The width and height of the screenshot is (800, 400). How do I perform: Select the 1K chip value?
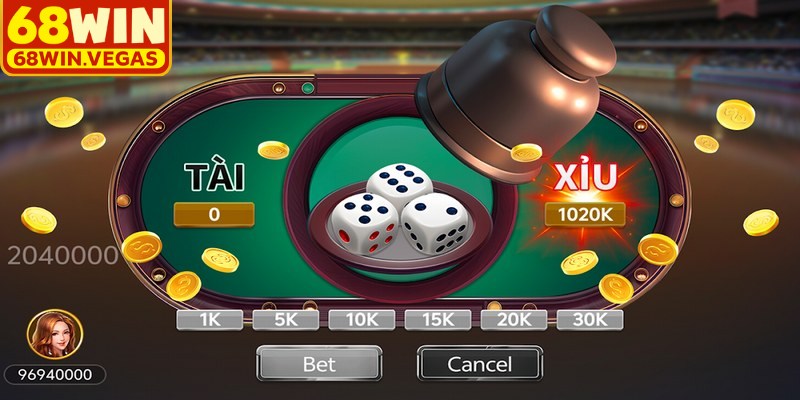210,320
